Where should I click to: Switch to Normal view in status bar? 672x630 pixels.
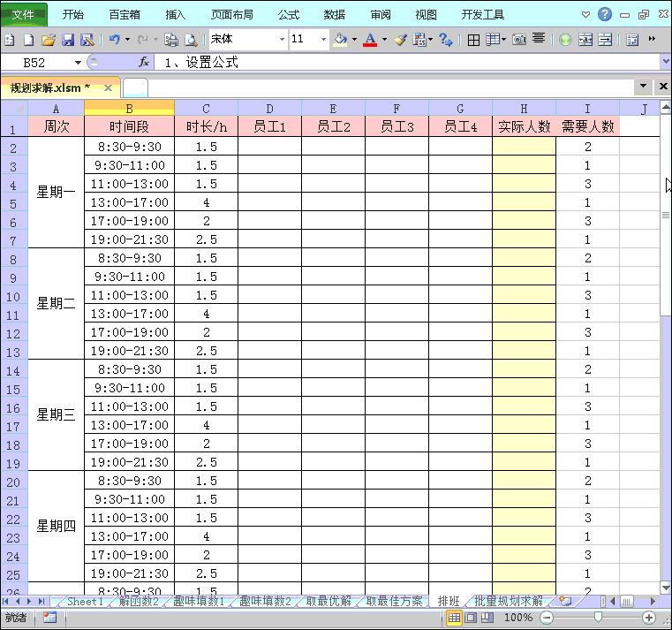454,618
